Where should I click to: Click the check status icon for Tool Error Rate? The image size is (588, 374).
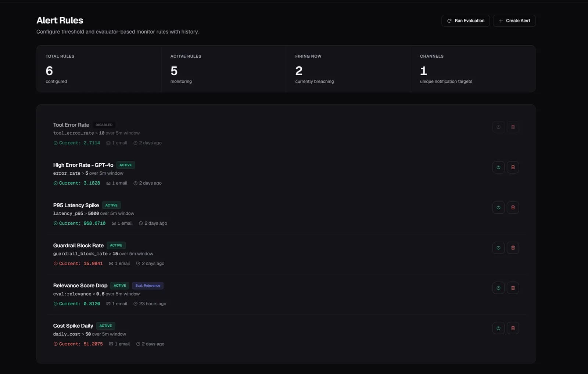click(55, 143)
